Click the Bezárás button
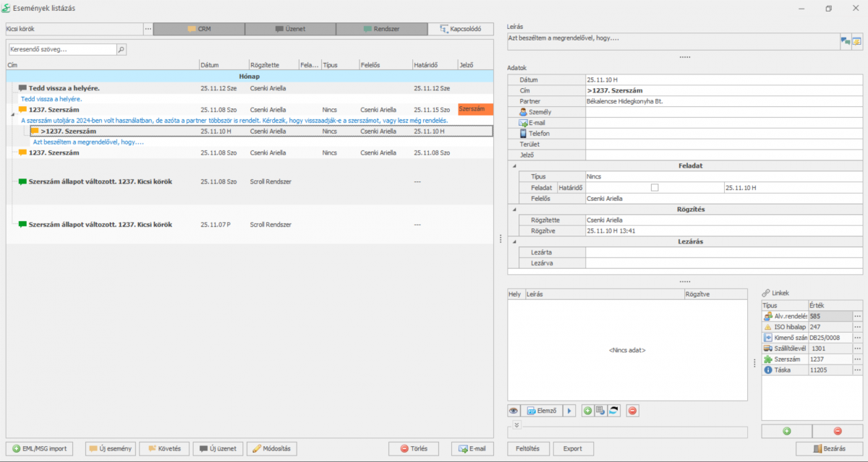The height and width of the screenshot is (462, 868). coord(829,448)
